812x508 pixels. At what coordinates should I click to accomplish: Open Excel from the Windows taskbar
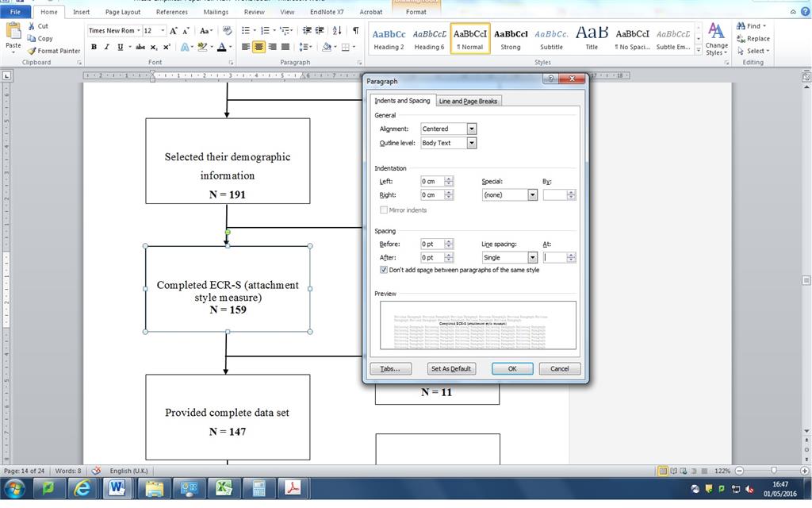[224, 488]
